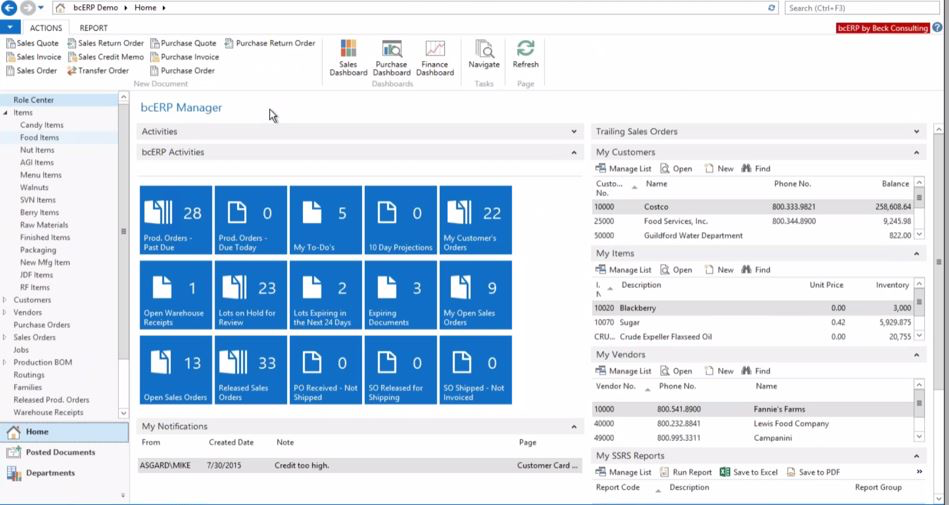
Task: Click Find in My Customers
Action: (756, 169)
